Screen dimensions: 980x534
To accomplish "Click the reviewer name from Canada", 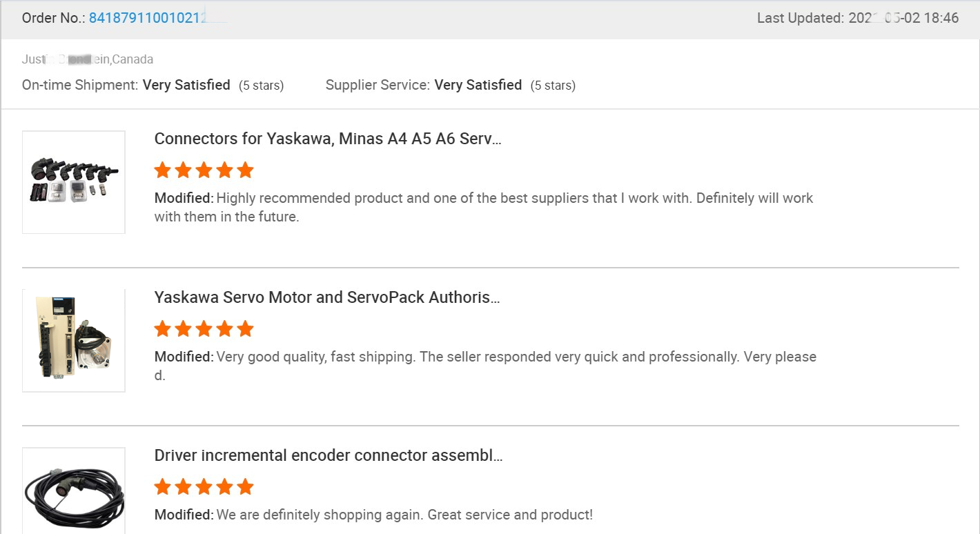I will click(66, 59).
